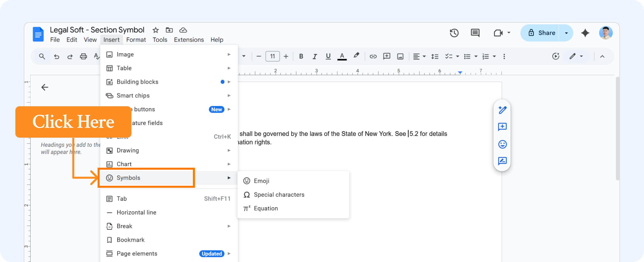Expand Smart chips submenu

pos(169,96)
